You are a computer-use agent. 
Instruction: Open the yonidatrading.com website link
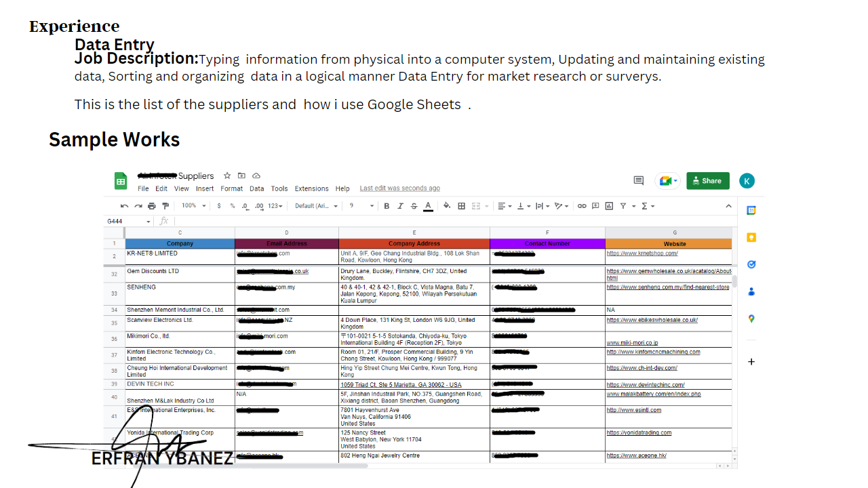tap(639, 432)
